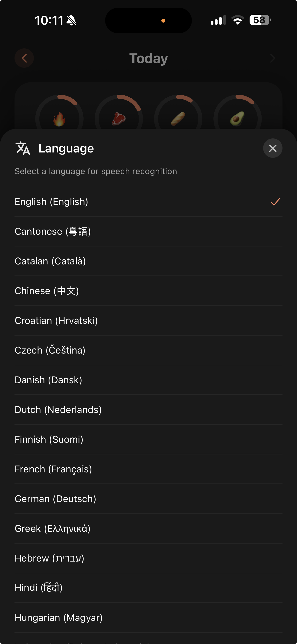The image size is (297, 644).
Task: Click the translate icon beside Language
Action: pyautogui.click(x=23, y=148)
